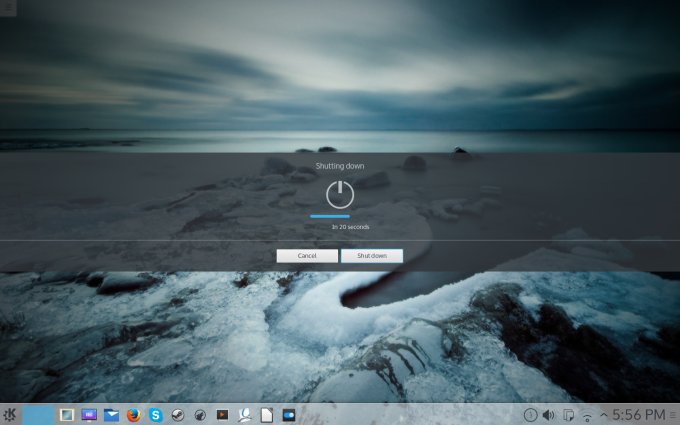
Task: Open the blank document LibreOffice icon
Action: [267, 415]
